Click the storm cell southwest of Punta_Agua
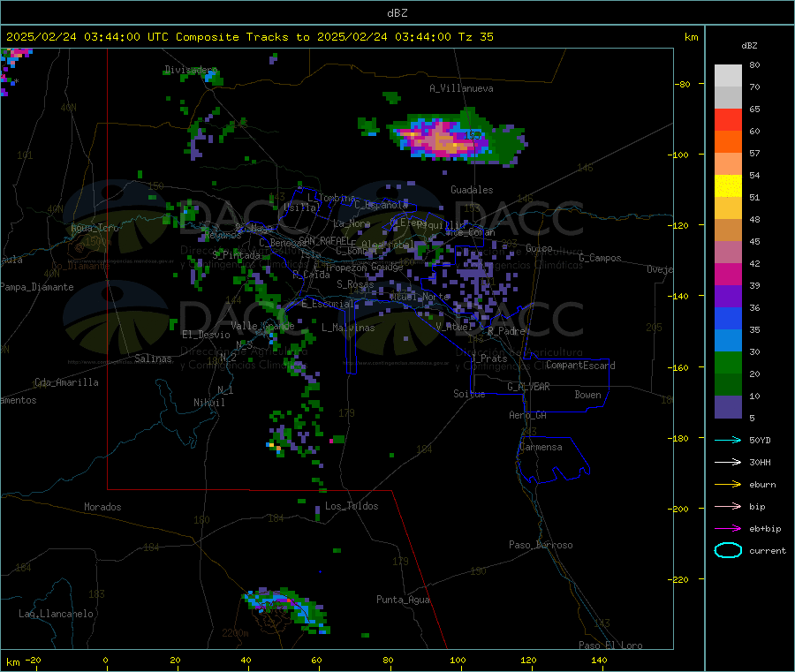 286,610
